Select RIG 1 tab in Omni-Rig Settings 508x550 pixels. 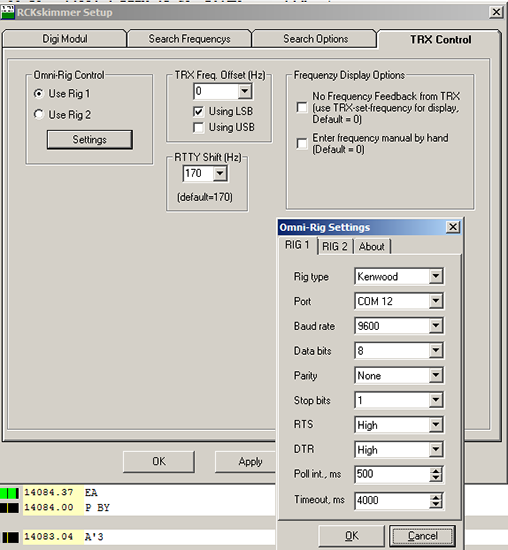[298, 245]
